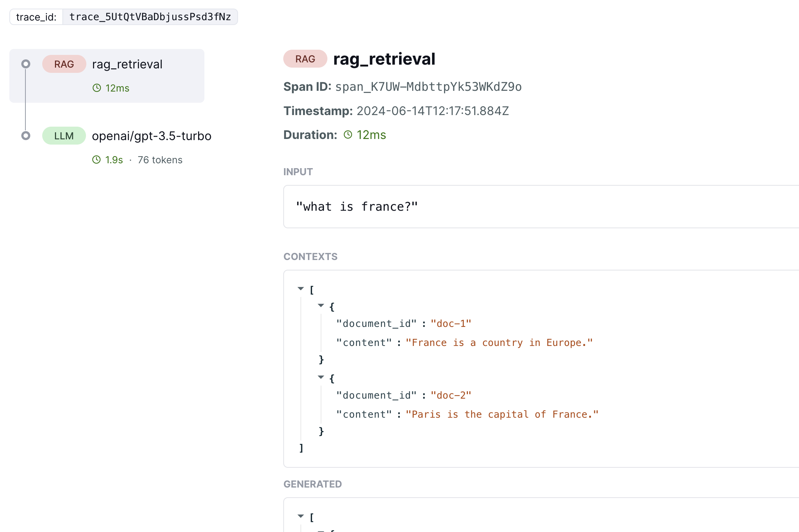Click the green LLM badge
799x532 pixels.
pos(64,136)
